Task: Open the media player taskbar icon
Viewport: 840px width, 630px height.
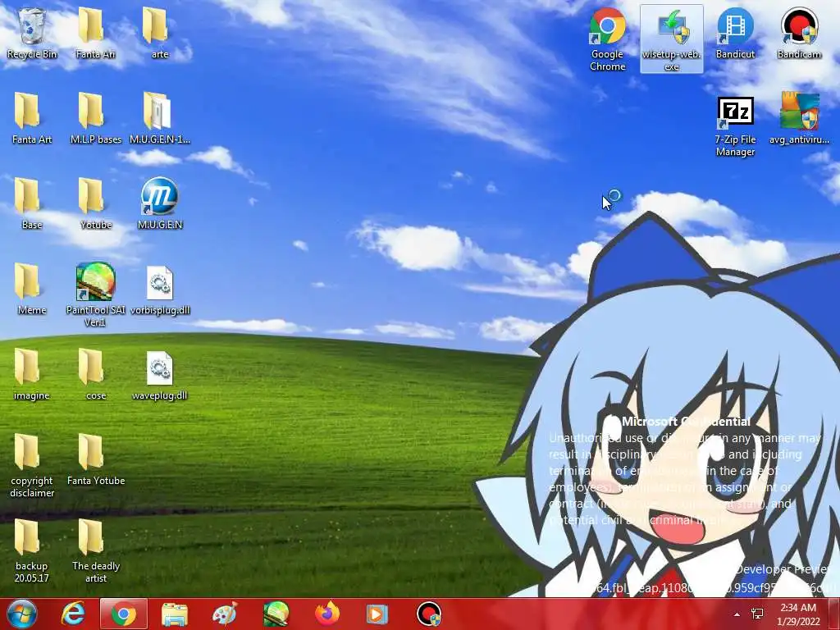Action: point(377,614)
